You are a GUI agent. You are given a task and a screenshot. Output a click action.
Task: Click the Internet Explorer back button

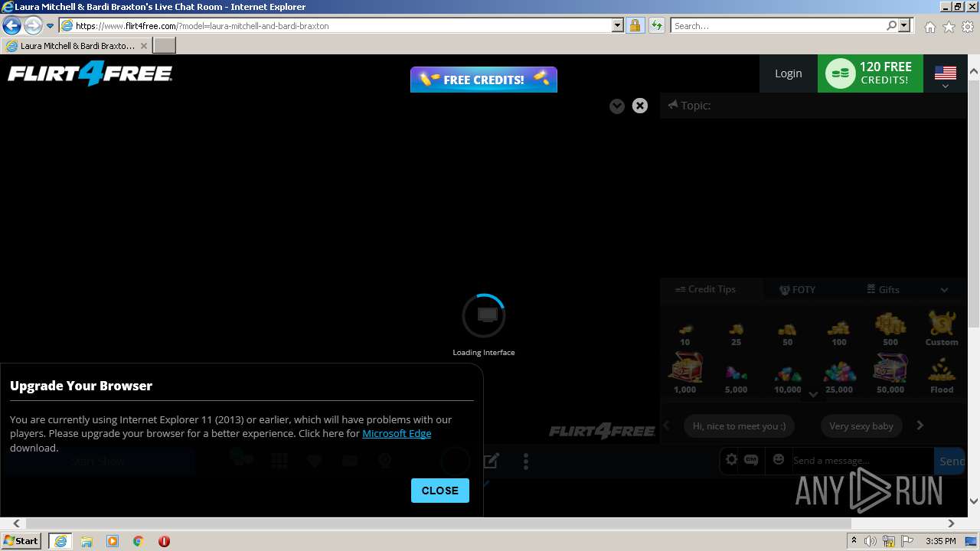tap(11, 25)
